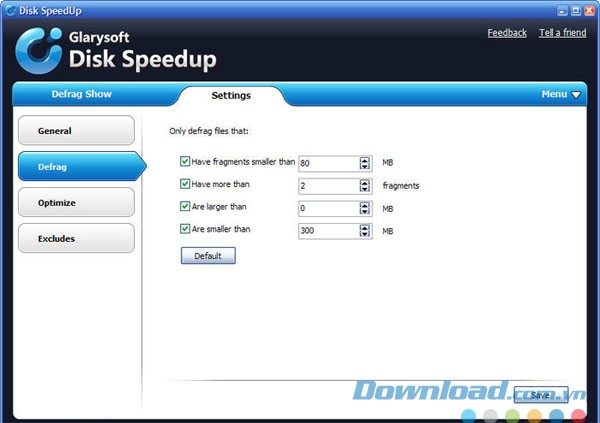Click the Tell a friend link

click(x=562, y=33)
